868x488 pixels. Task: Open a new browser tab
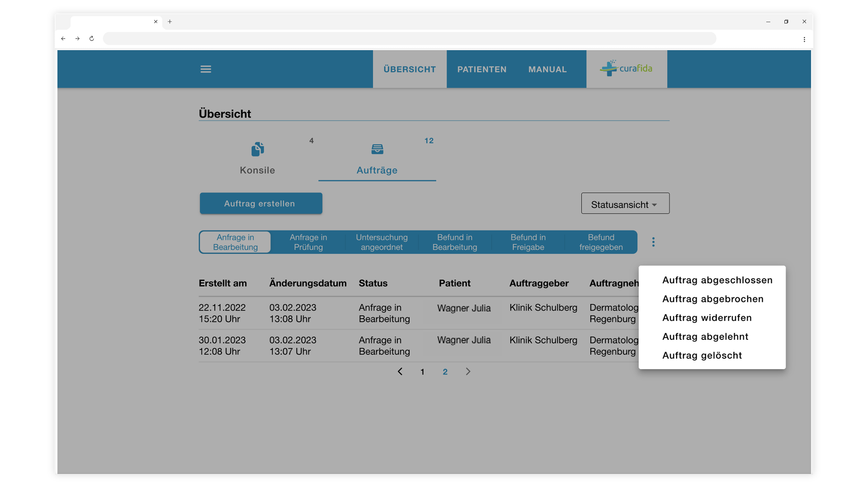[x=170, y=22]
